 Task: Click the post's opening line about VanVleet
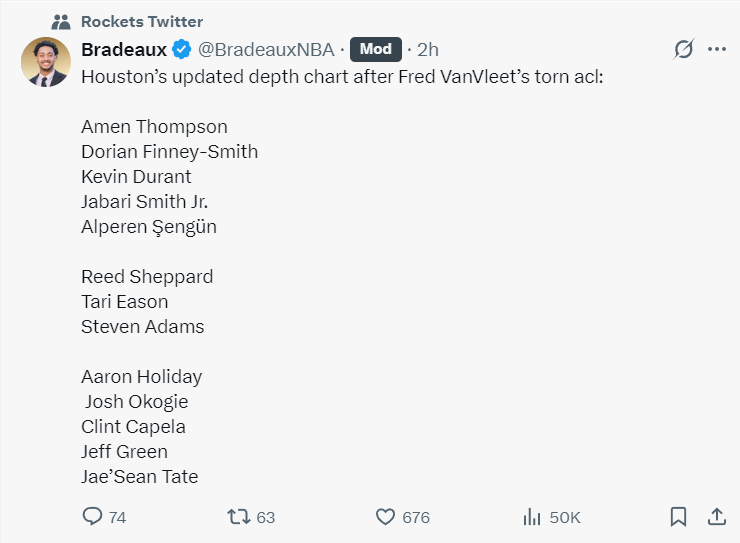click(342, 75)
